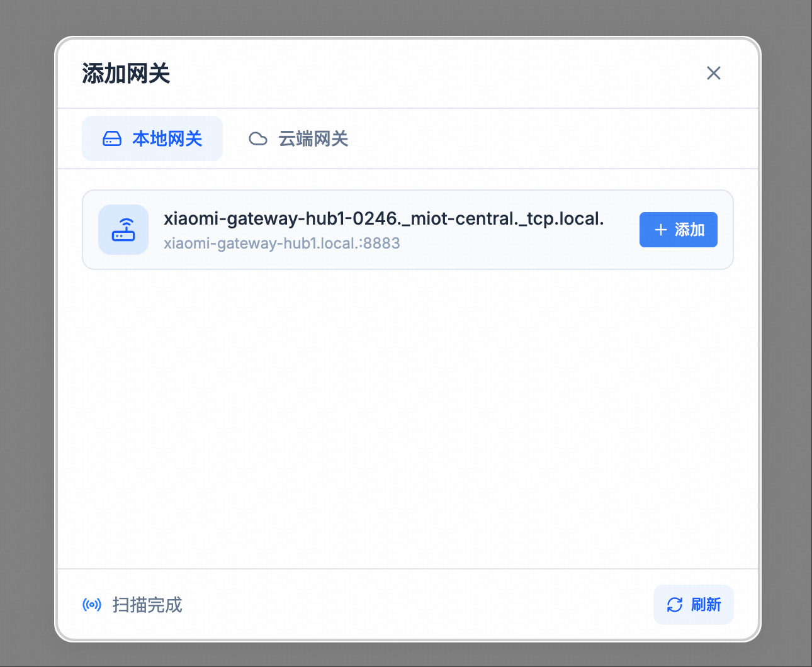
Task: Click the cloud icon beside 云端网关
Action: click(258, 138)
